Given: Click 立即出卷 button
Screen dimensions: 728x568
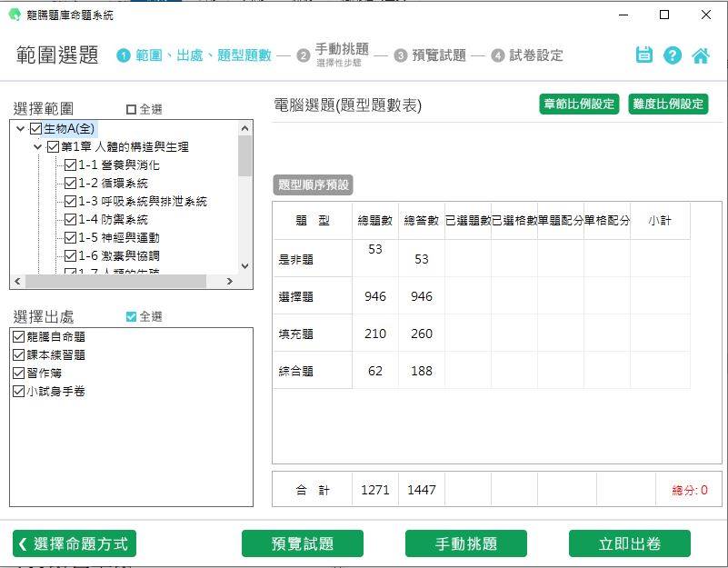Looking at the screenshot, I should (630, 543).
